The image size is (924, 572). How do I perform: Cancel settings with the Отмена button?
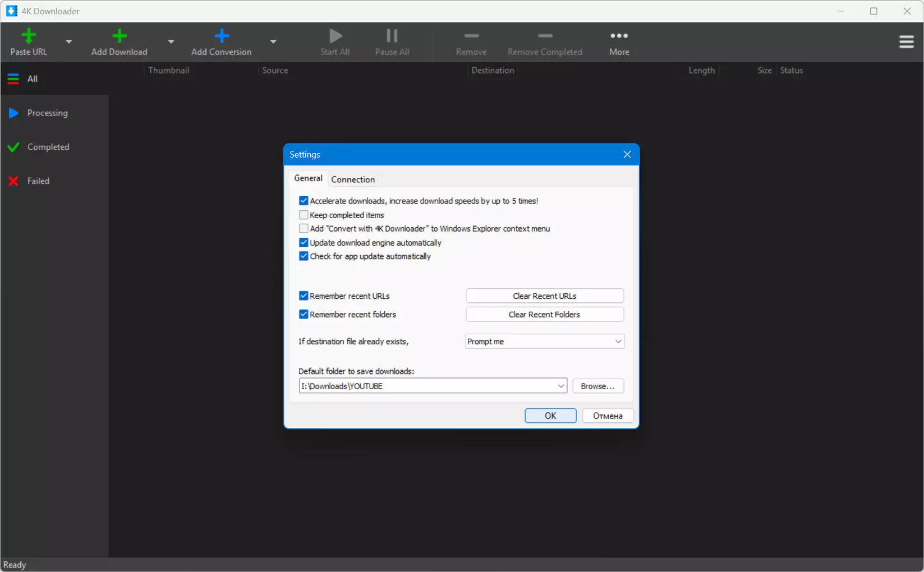pyautogui.click(x=608, y=416)
